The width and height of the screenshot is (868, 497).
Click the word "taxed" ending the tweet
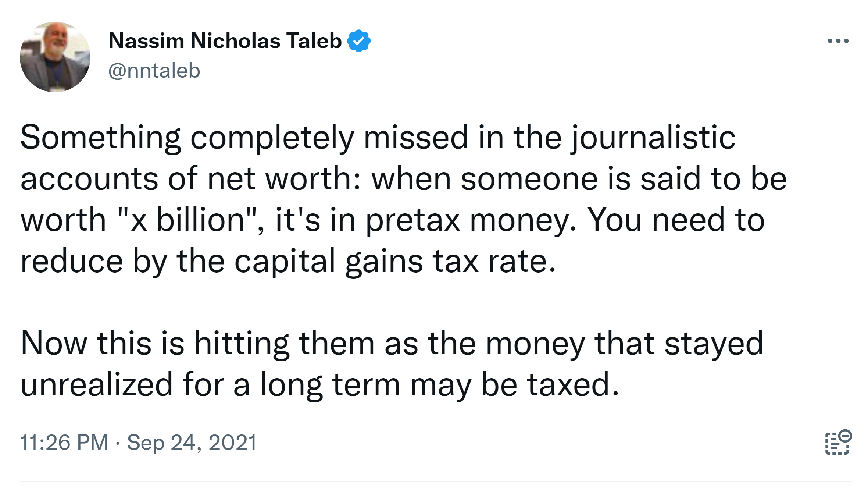573,385
